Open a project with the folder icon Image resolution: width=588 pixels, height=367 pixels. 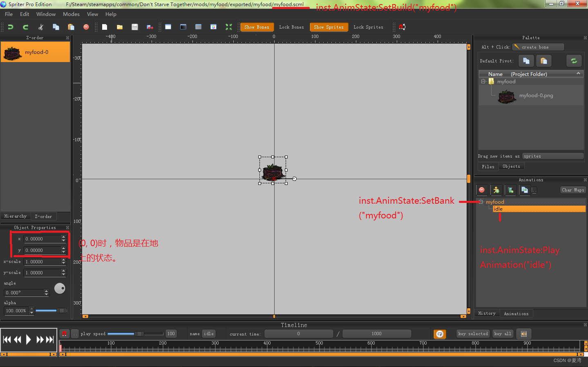click(x=120, y=27)
